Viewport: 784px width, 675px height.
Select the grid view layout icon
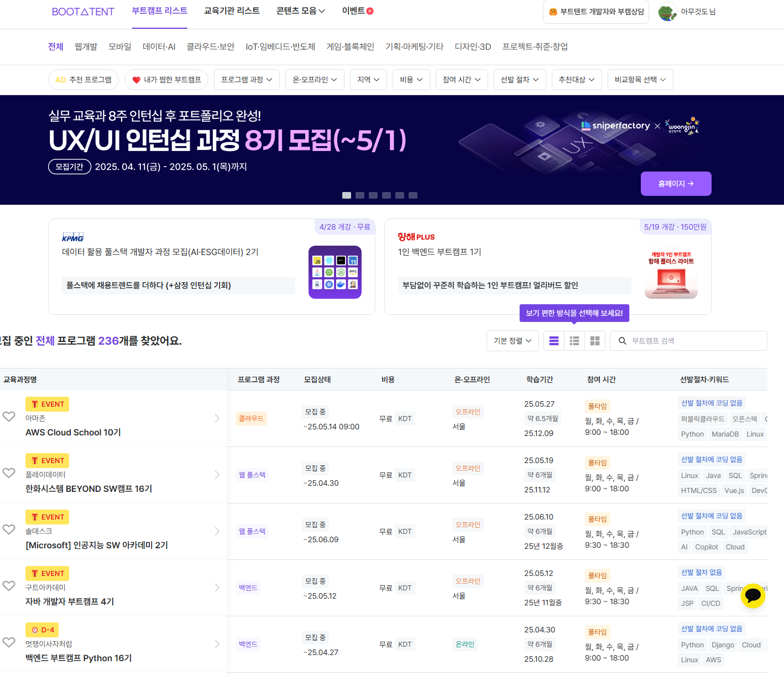(595, 341)
